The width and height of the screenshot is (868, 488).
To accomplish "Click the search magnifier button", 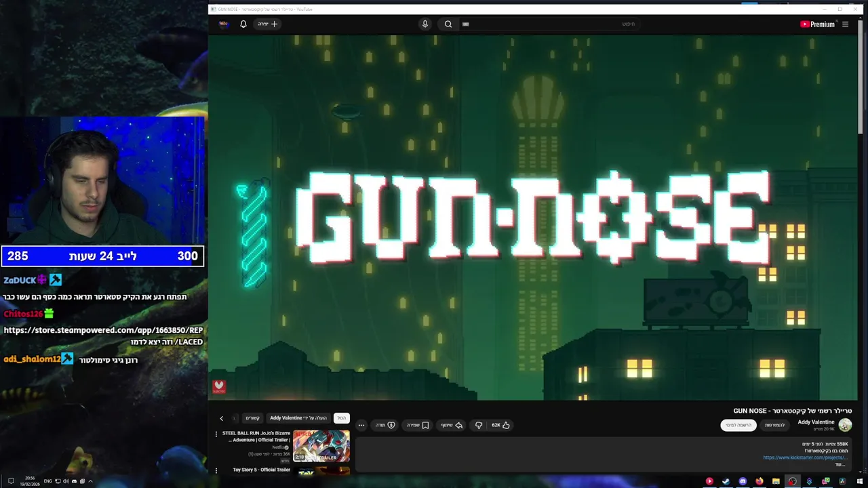I will (x=448, y=24).
